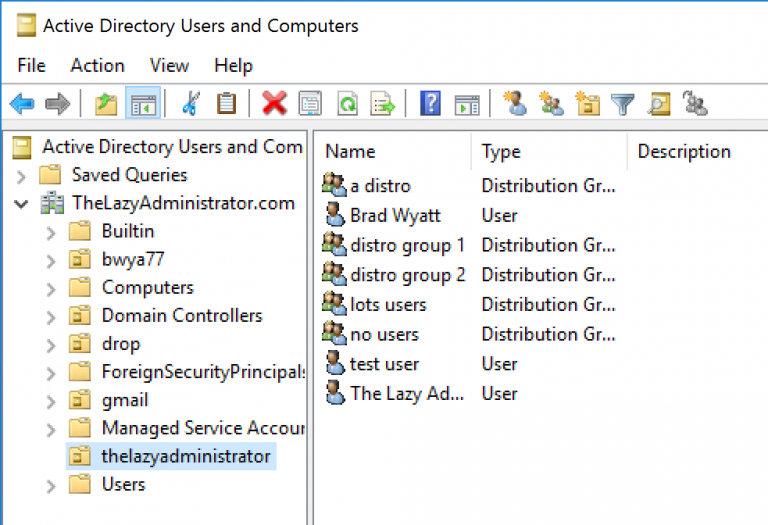Open Properties toolbar icon
The height and width of the screenshot is (525, 768).
[311, 104]
